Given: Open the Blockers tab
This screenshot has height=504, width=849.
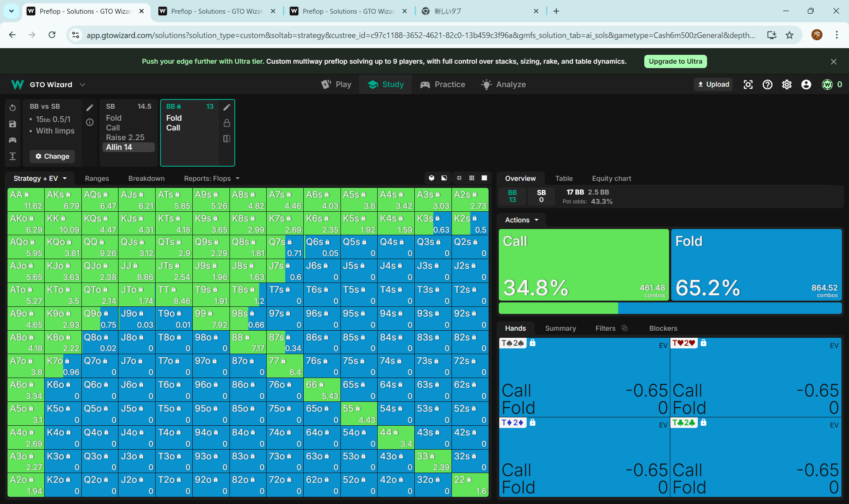Looking at the screenshot, I should (x=663, y=328).
